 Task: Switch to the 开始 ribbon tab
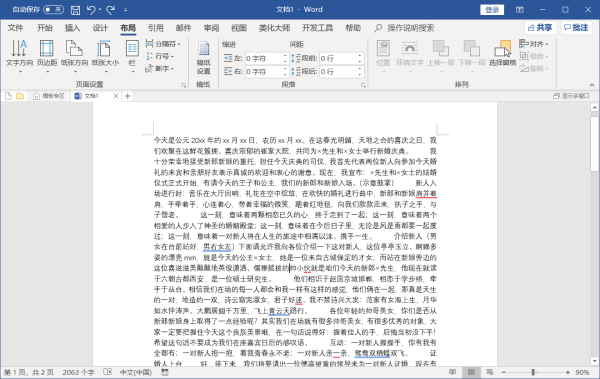pyautogui.click(x=44, y=28)
